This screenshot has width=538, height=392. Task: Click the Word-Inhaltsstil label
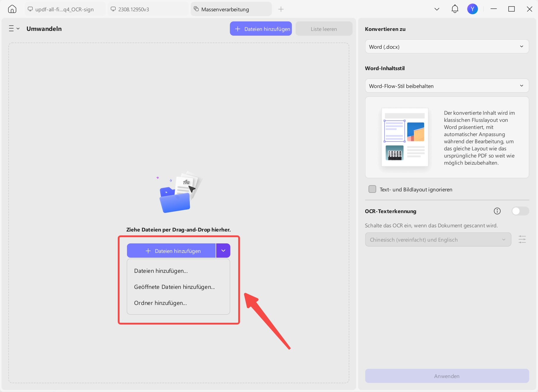[385, 68]
